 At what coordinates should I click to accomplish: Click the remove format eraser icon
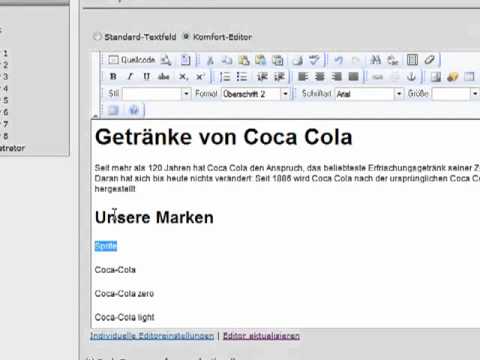tap(429, 60)
